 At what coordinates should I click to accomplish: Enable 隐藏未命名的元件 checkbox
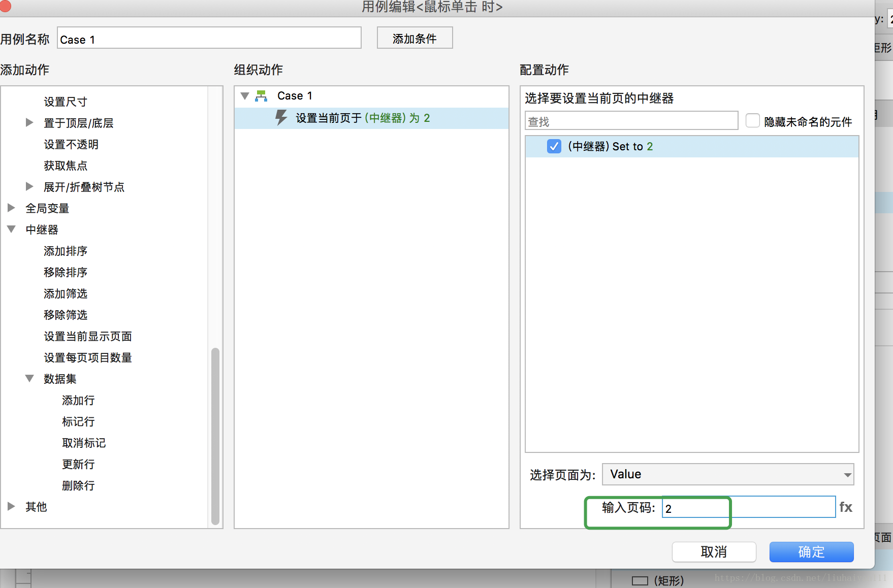point(752,121)
